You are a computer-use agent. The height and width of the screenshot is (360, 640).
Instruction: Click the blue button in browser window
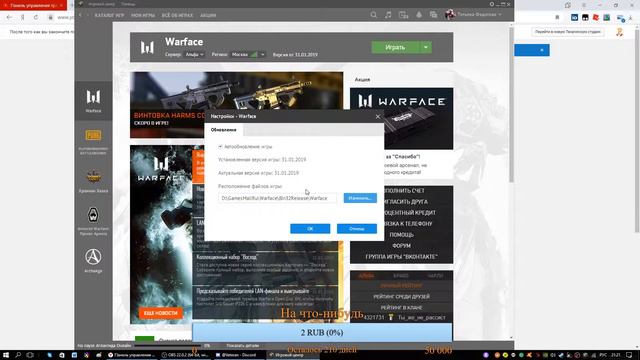click(532, 50)
